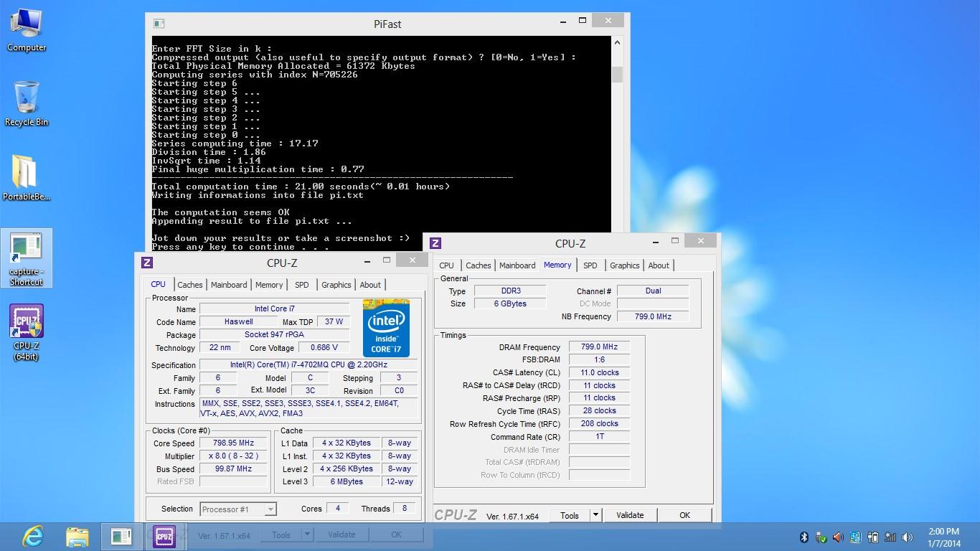980x551 pixels.
Task: Click the FSB:DRAM value "1:6"
Action: pyautogui.click(x=599, y=360)
